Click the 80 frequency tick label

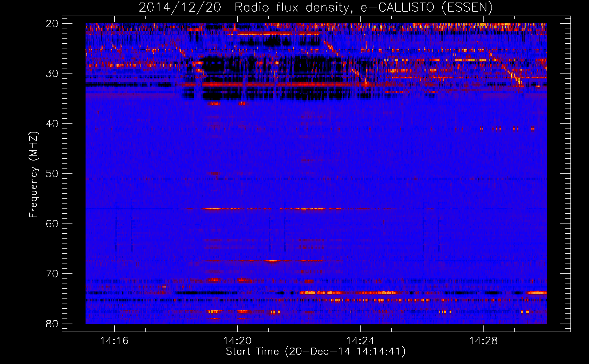[x=52, y=324]
